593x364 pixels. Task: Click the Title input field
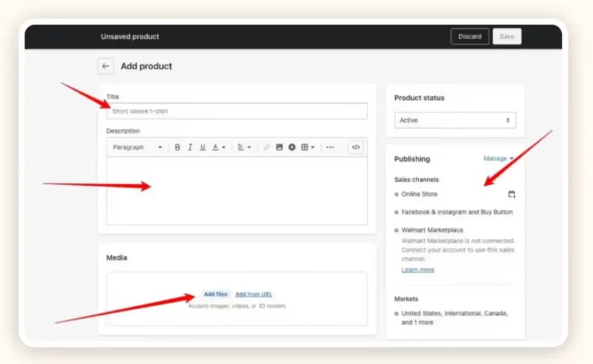pyautogui.click(x=237, y=111)
